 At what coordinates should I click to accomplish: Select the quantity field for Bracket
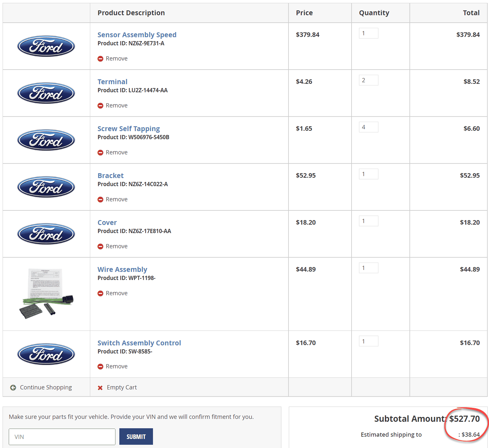coord(369,174)
